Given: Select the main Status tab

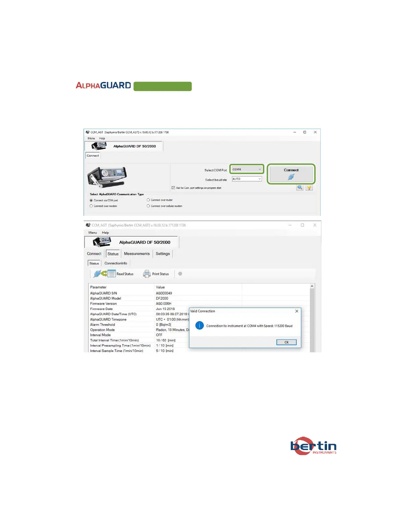Looking at the screenshot, I should pos(113,254).
